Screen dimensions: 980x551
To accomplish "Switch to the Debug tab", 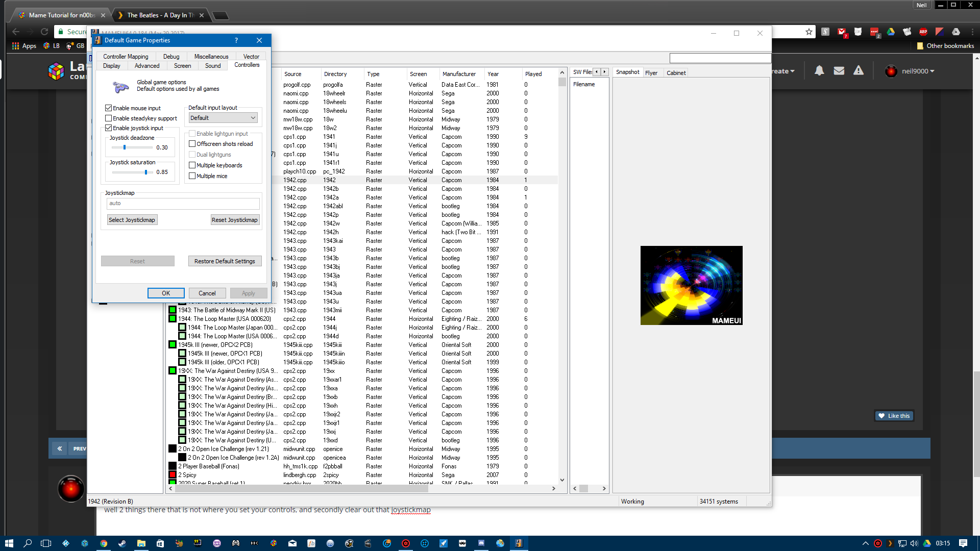I will 171,57.
